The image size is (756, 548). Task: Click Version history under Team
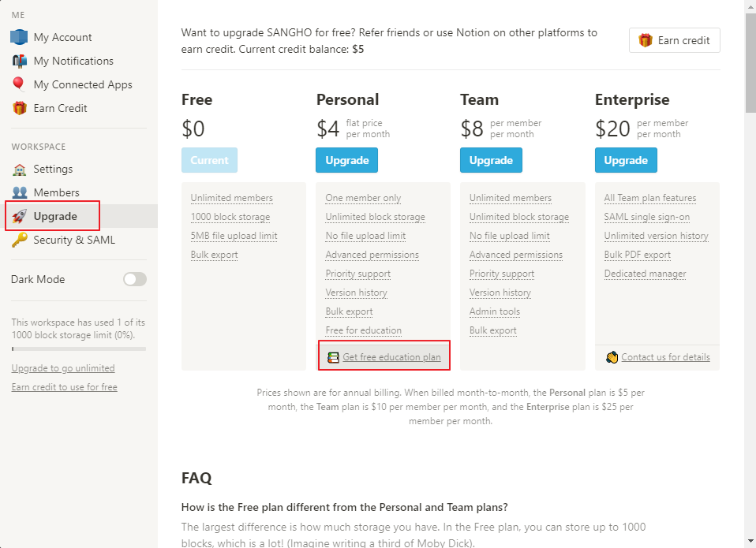tap(500, 293)
